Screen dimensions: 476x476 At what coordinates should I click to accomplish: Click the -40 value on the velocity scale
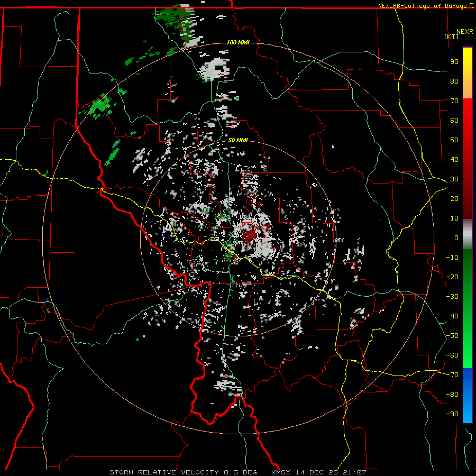point(452,316)
